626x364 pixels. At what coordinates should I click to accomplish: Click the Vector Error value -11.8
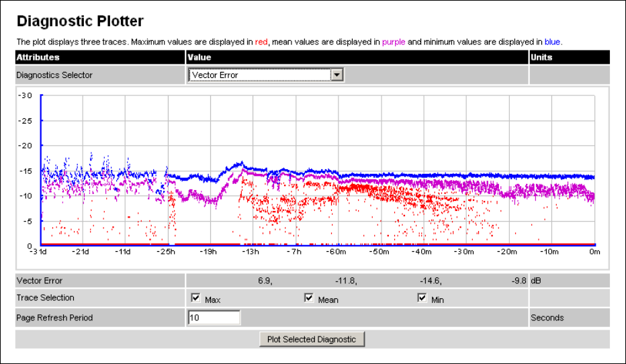point(346,281)
